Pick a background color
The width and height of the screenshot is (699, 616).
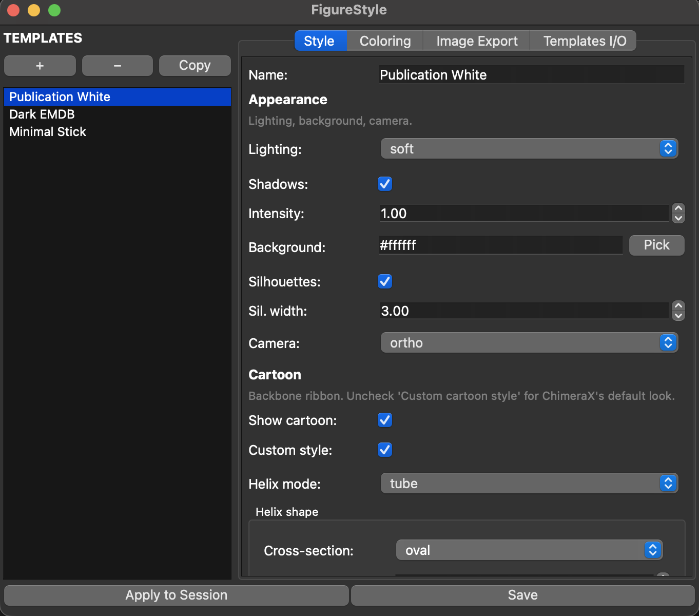click(656, 245)
